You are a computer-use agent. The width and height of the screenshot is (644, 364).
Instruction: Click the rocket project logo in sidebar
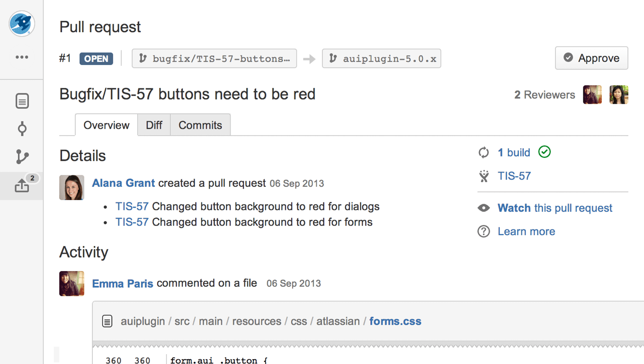pos(22,24)
